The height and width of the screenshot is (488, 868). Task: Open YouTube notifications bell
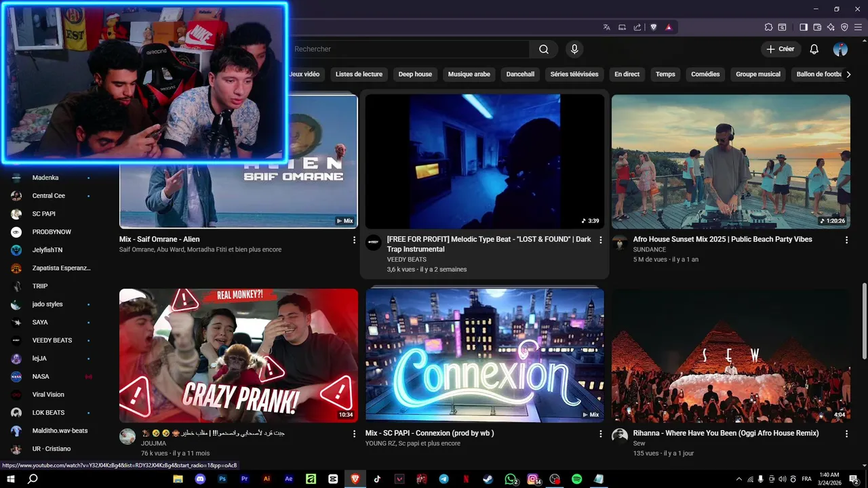pos(814,49)
